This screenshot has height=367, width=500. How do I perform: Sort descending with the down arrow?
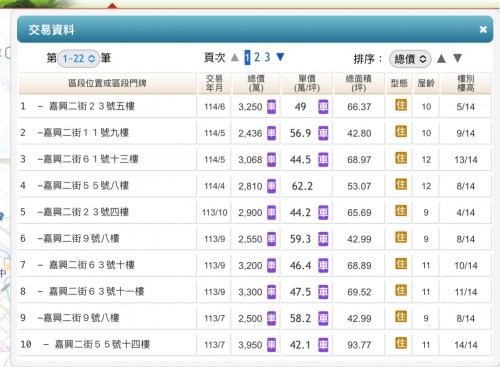pos(458,58)
